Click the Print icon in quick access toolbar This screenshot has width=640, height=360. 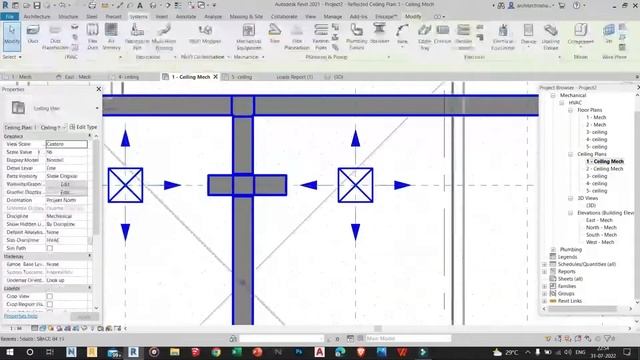[x=92, y=5]
